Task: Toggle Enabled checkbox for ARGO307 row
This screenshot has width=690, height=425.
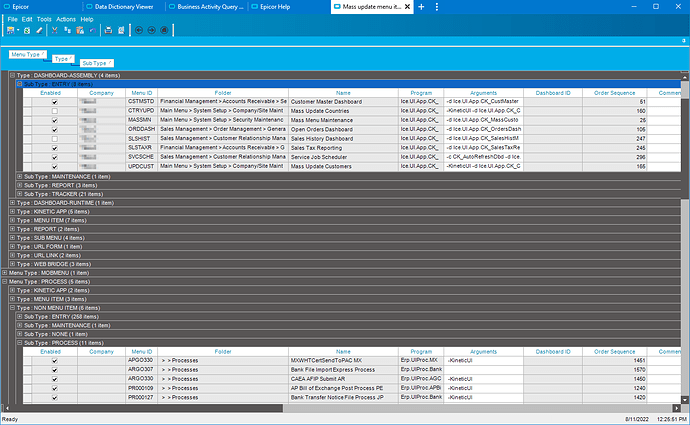Action: pyautogui.click(x=55, y=370)
